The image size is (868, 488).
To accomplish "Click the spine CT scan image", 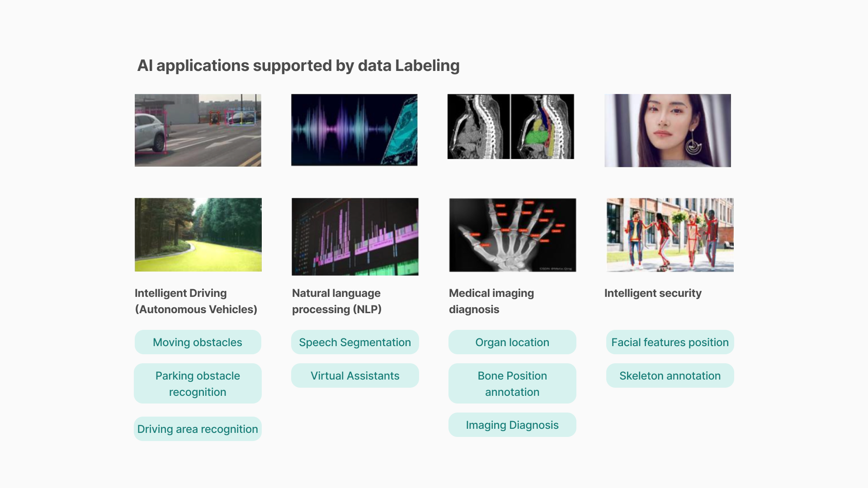I will [x=510, y=127].
